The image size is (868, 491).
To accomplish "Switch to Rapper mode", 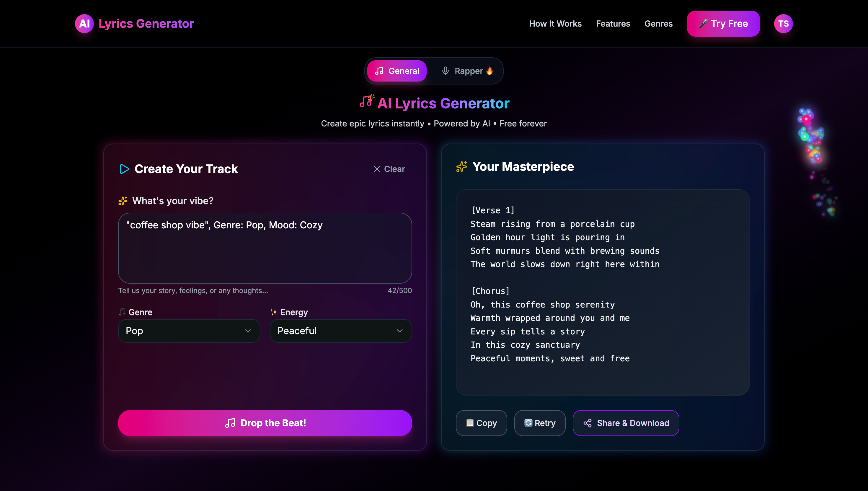I will pos(467,71).
